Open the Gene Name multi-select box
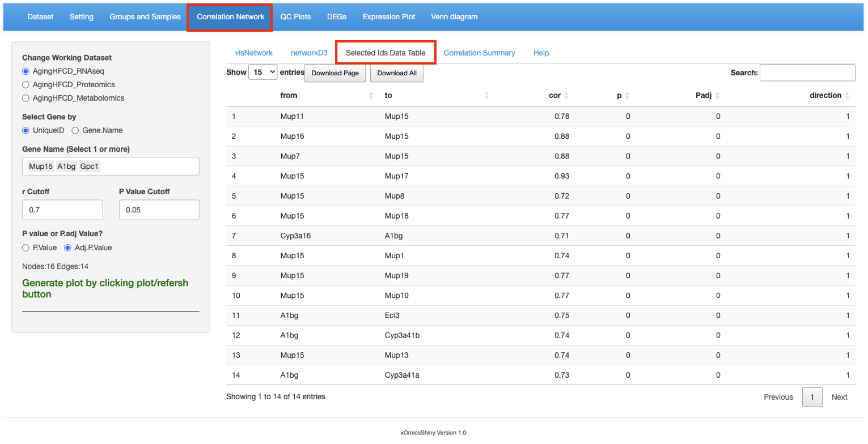Viewport: 868px width, 444px height. [111, 166]
